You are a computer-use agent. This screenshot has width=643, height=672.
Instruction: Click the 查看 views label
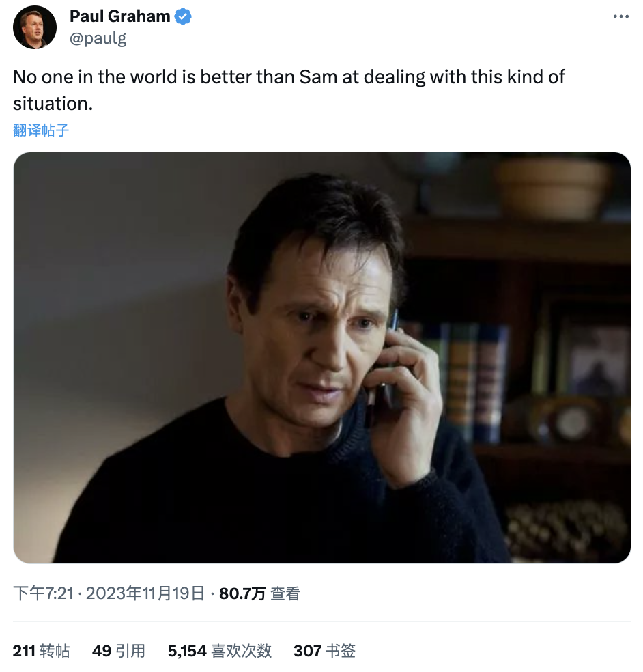pos(285,593)
